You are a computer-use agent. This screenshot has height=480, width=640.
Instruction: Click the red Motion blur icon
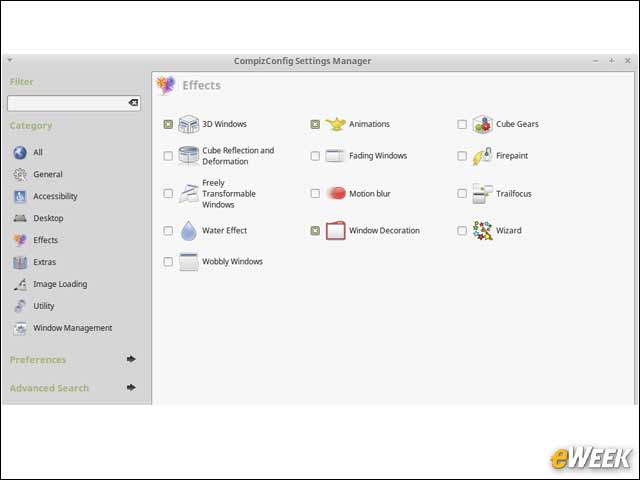pos(336,193)
